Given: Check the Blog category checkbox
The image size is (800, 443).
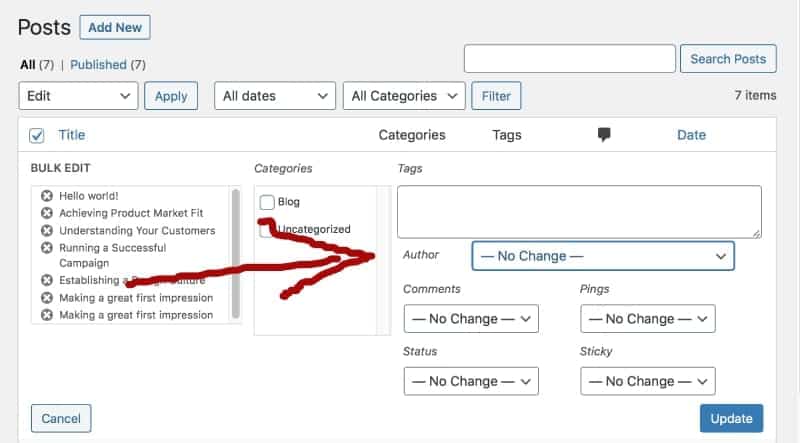Looking at the screenshot, I should coord(267,202).
